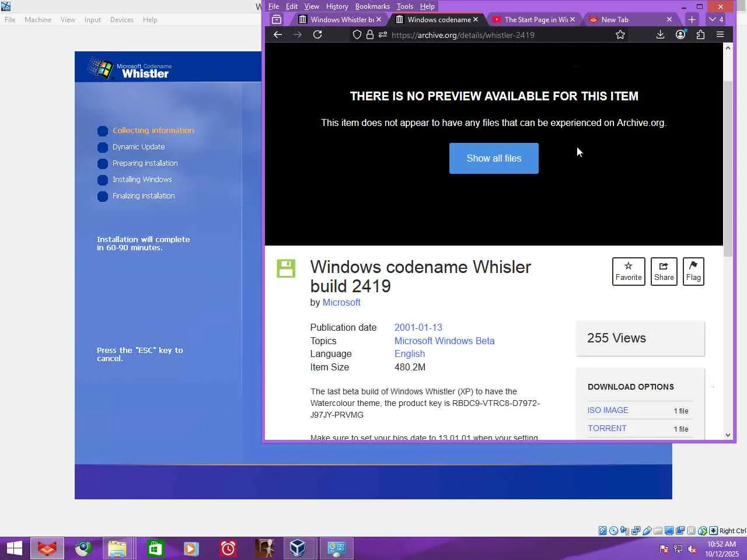The image size is (747, 560).
Task: Open the 2001-01-13 publication date link
Action: [x=418, y=327]
